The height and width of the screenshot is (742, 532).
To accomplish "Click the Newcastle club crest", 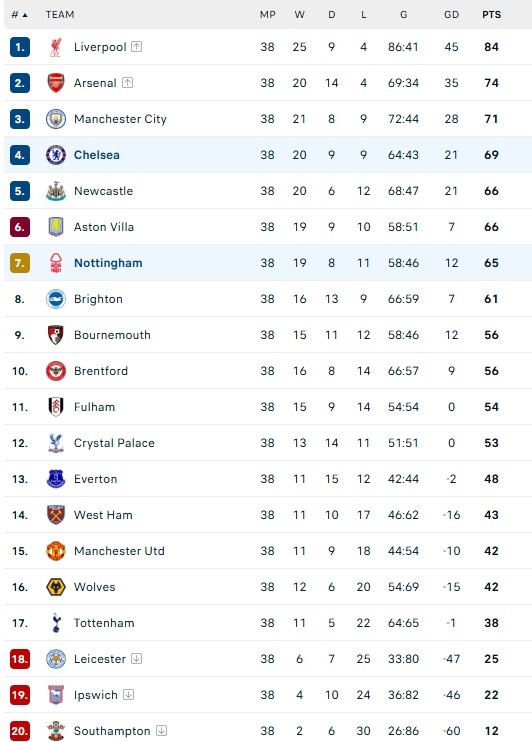I will [56, 191].
